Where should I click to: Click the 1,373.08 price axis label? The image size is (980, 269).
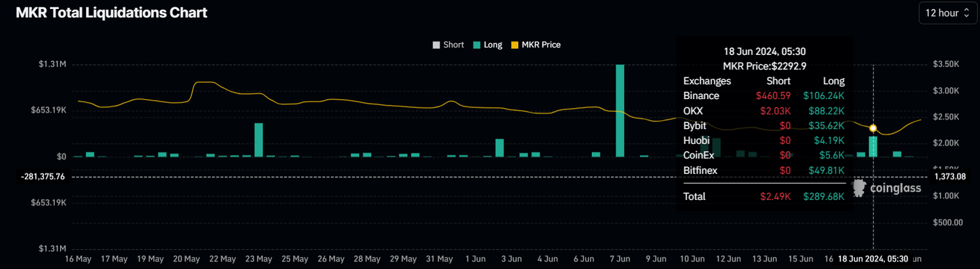[x=949, y=176]
